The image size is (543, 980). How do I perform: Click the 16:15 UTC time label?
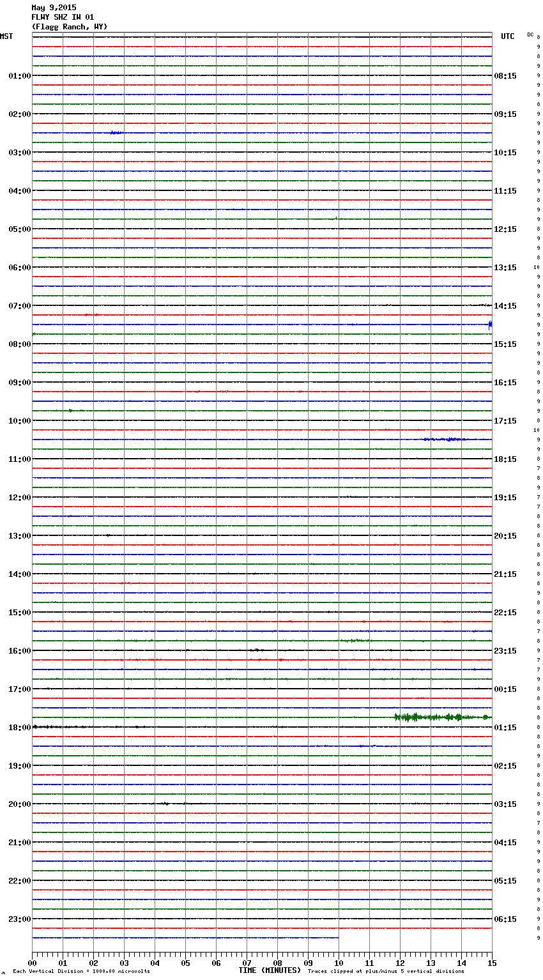(505, 383)
